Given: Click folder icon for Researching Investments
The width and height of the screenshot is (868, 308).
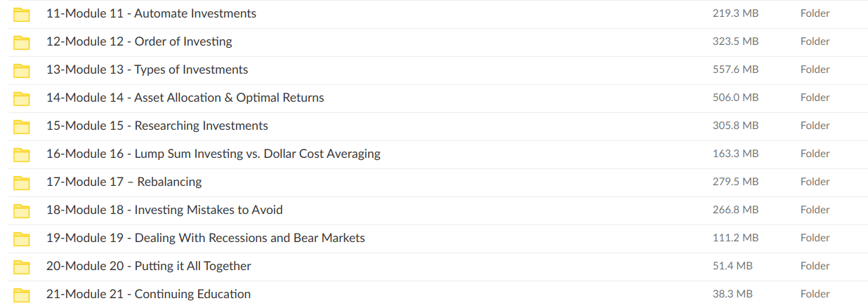Looking at the screenshot, I should click(x=22, y=126).
